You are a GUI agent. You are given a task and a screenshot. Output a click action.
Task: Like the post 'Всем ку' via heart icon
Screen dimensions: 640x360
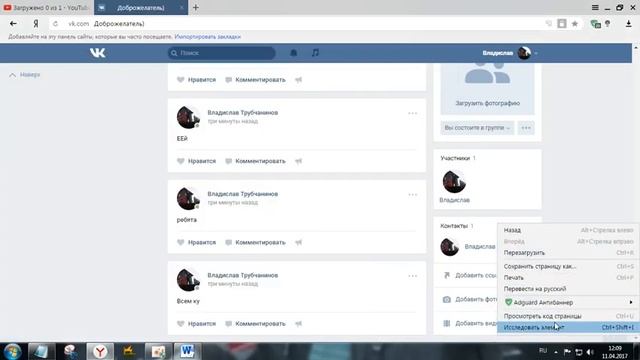[x=181, y=323]
